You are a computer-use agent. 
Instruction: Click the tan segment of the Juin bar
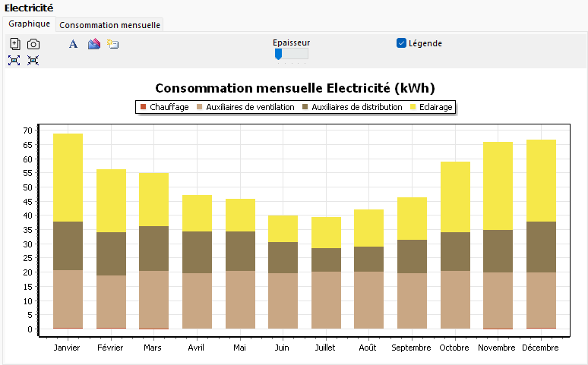(x=283, y=301)
